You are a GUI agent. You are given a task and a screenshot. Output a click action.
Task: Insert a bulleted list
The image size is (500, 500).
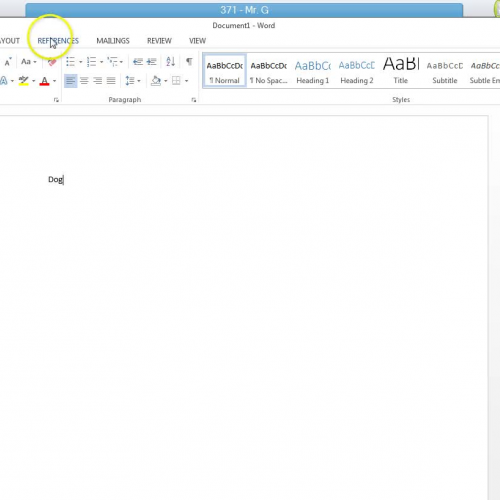tap(70, 62)
